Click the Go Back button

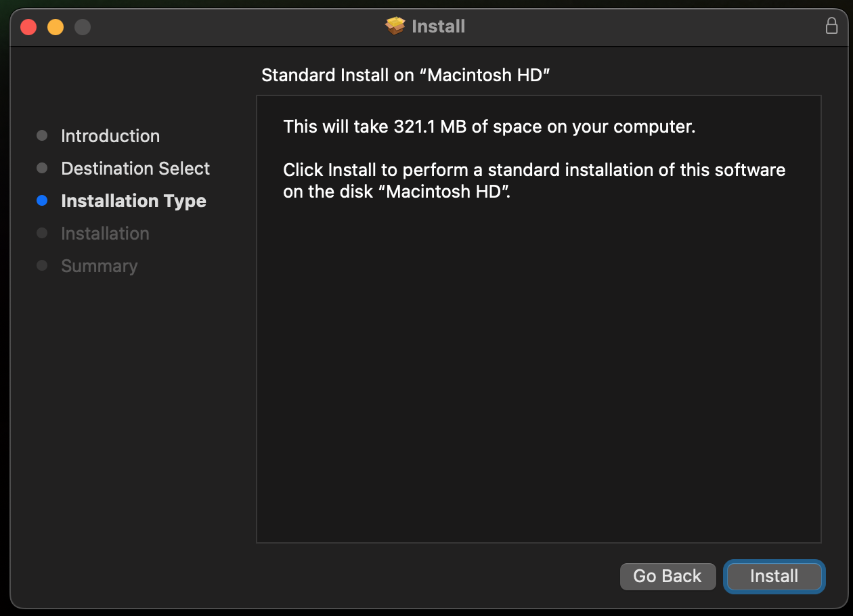(668, 576)
